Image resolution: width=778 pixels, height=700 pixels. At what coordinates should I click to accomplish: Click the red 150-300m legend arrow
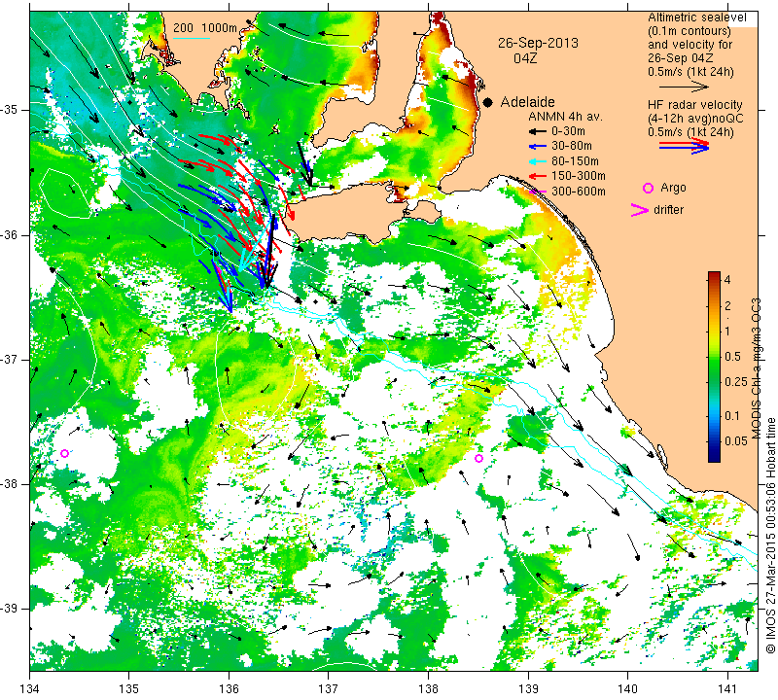pos(537,176)
